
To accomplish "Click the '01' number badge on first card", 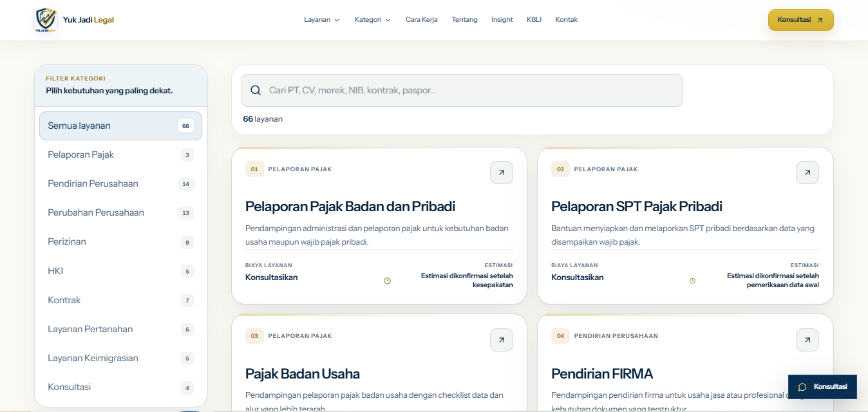I will [x=254, y=169].
